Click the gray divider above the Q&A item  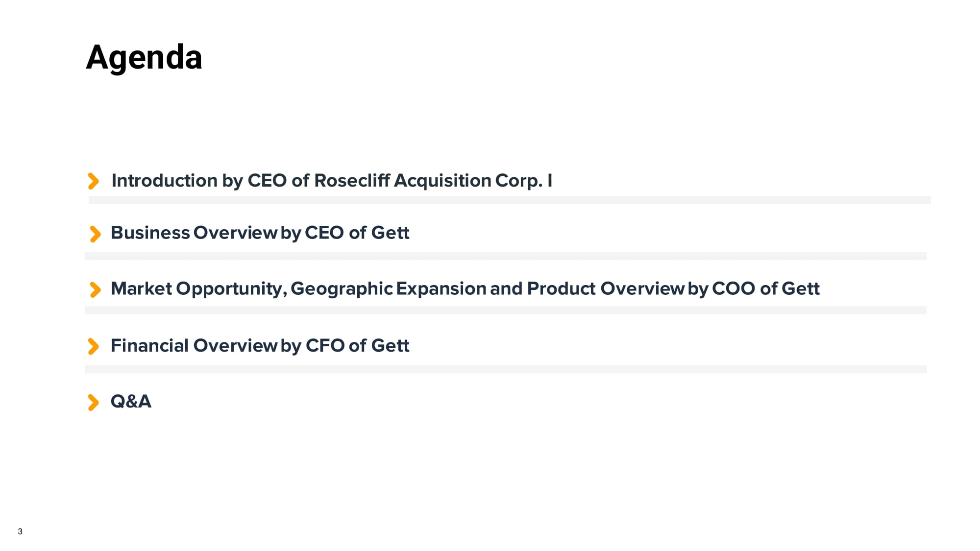[506, 369]
